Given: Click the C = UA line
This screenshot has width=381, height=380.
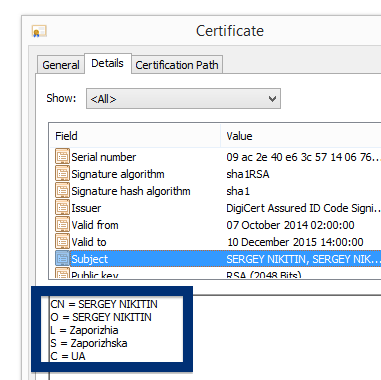Looking at the screenshot, I should click(x=68, y=356).
